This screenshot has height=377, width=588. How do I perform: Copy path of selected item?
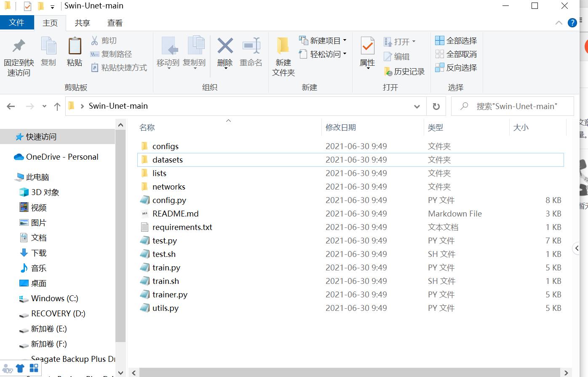tap(112, 54)
